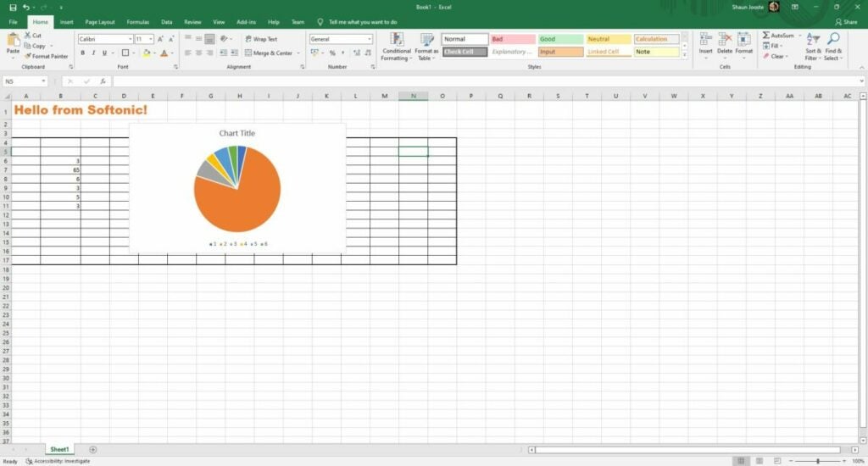Open the General number format dropdown
The width and height of the screenshot is (868, 466).
point(370,39)
